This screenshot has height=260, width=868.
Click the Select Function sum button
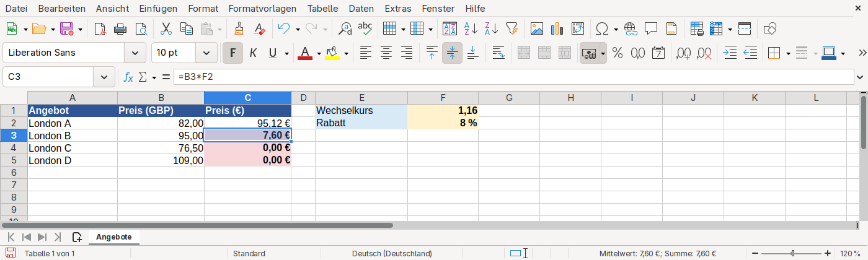(143, 77)
